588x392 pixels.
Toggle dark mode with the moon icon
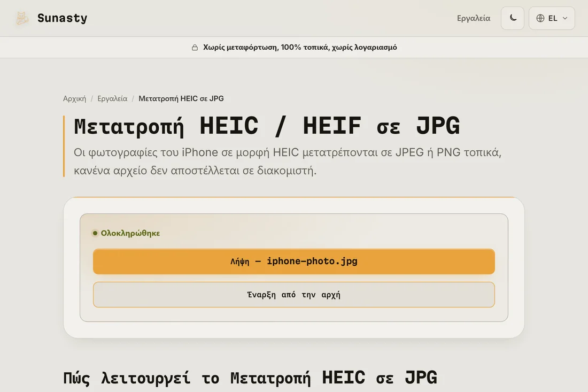pos(513,18)
